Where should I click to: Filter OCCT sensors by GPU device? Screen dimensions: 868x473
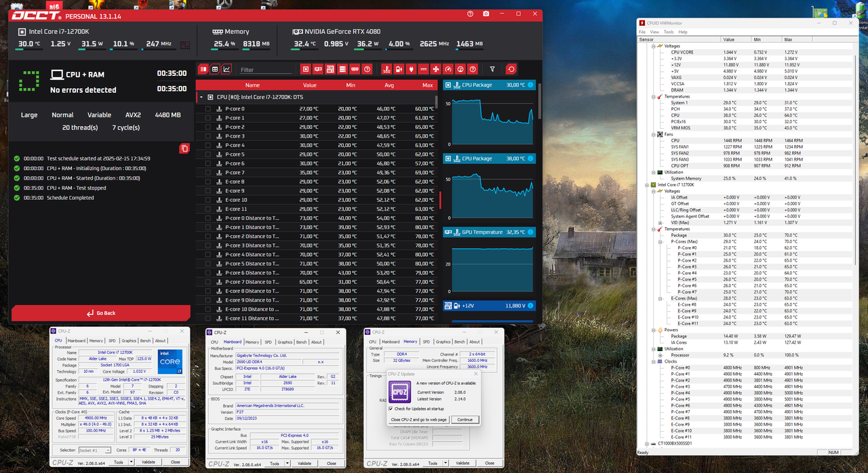coord(318,69)
